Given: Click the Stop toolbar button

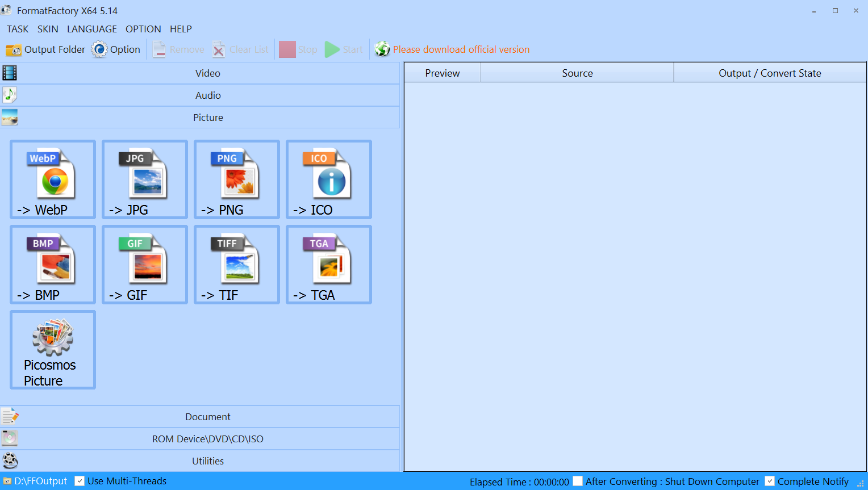Looking at the screenshot, I should click(x=298, y=49).
